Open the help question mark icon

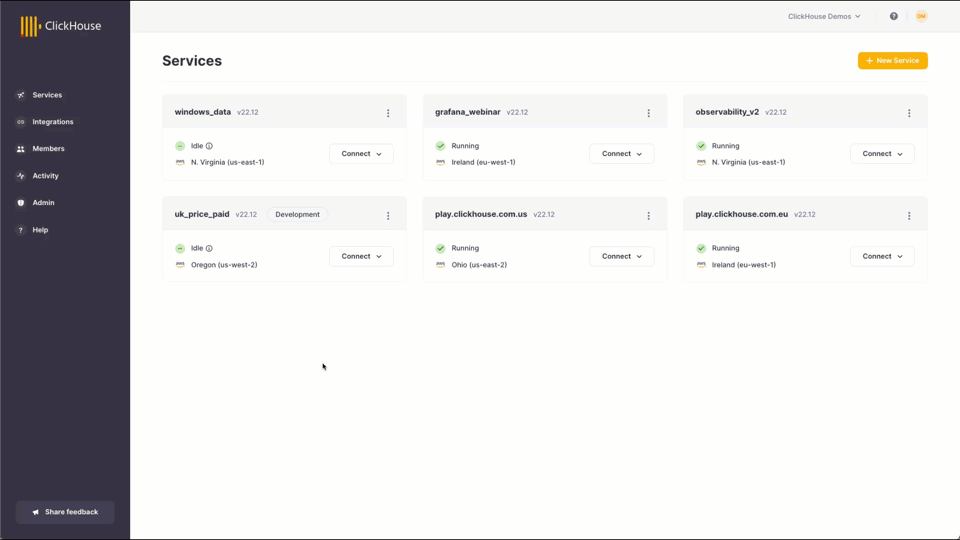(894, 16)
